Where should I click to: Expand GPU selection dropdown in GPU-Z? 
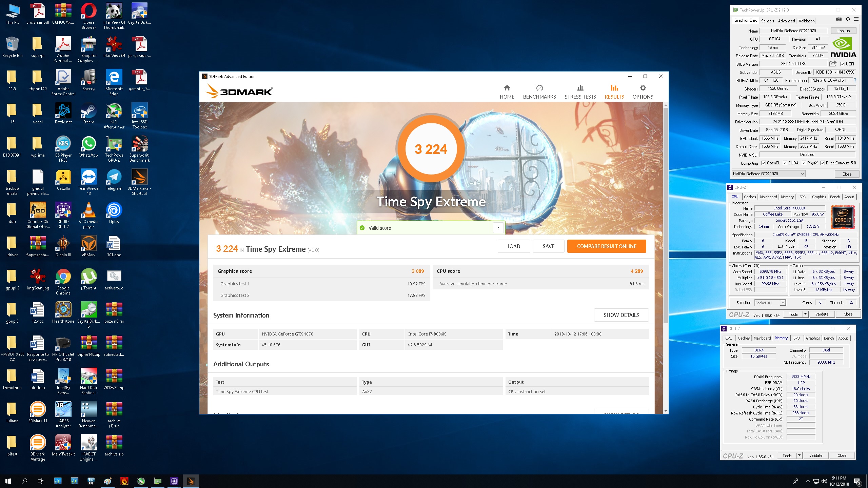click(802, 174)
